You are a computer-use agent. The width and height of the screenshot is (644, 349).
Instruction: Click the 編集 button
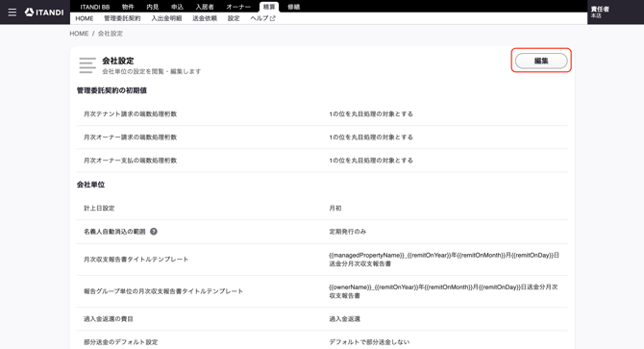(x=541, y=61)
